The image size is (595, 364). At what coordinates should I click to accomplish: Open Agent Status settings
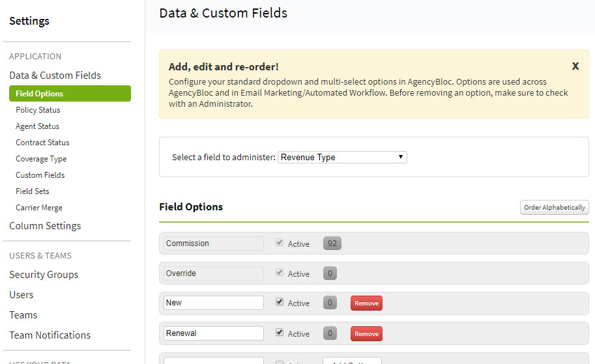[x=37, y=126]
